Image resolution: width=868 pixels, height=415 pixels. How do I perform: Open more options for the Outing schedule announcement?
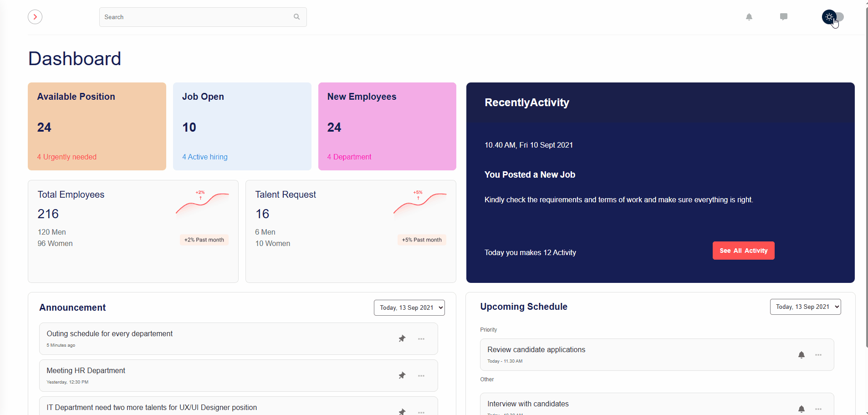pos(421,339)
